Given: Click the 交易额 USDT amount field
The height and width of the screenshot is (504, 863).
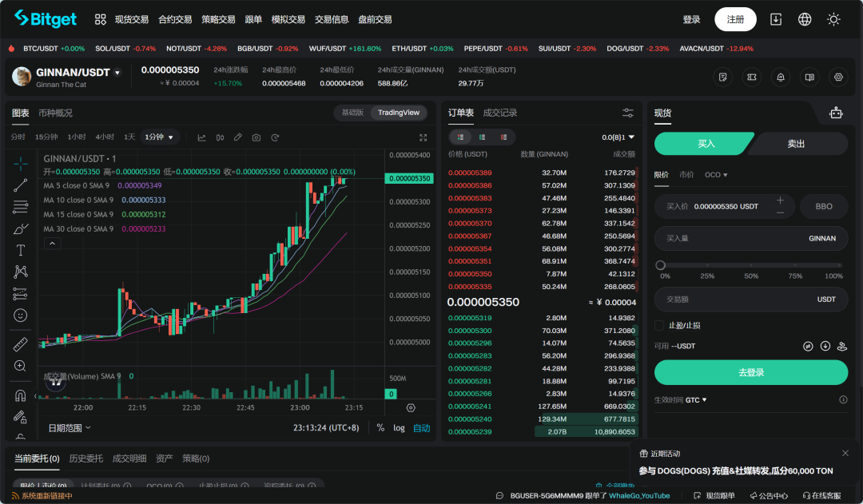Looking at the screenshot, I should [x=750, y=300].
